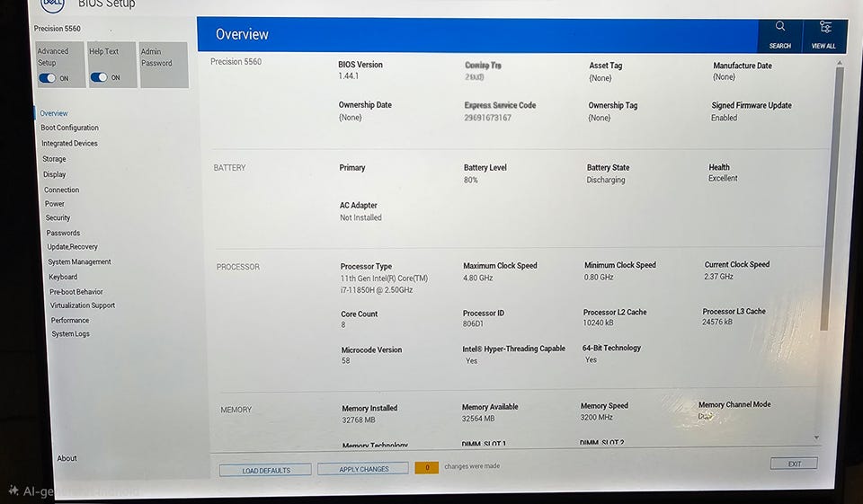Click battery Health Excellent value
This screenshot has height=504, width=863.
tap(723, 178)
